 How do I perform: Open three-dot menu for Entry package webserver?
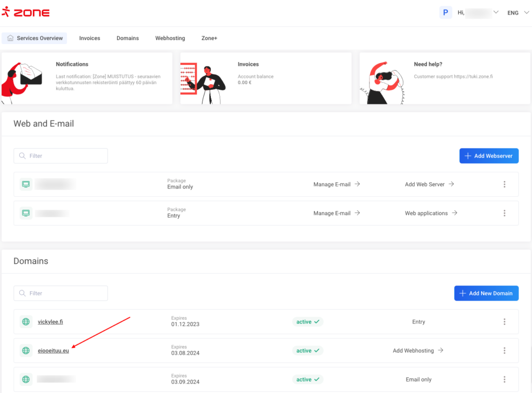coord(504,213)
